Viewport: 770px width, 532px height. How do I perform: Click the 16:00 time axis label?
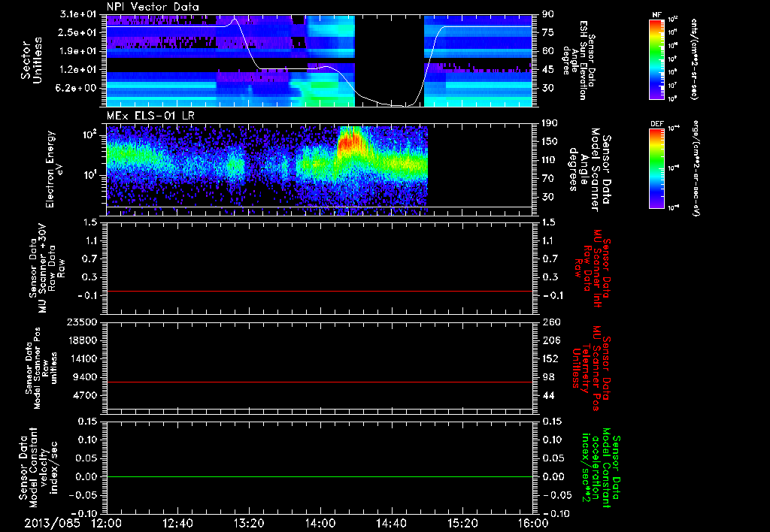click(533, 523)
